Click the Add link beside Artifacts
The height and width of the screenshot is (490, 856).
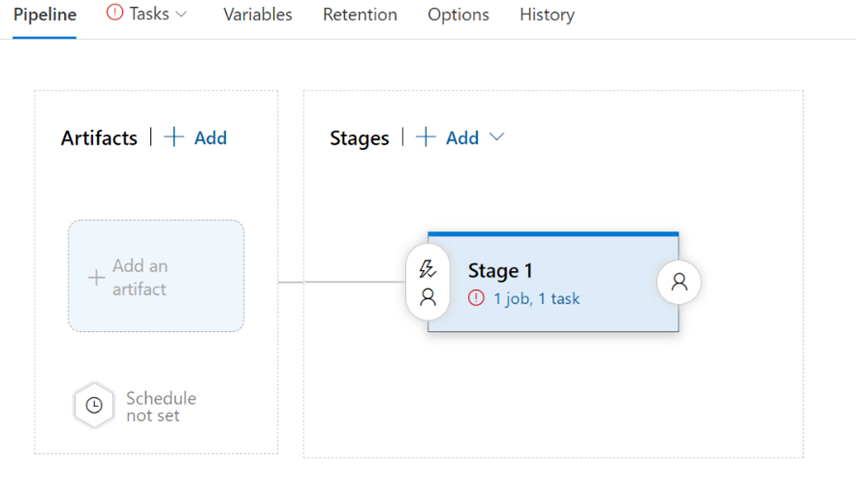click(x=210, y=138)
